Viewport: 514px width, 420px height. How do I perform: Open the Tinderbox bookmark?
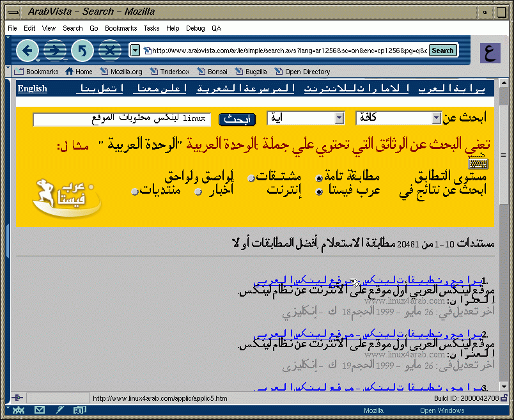[x=170, y=72]
